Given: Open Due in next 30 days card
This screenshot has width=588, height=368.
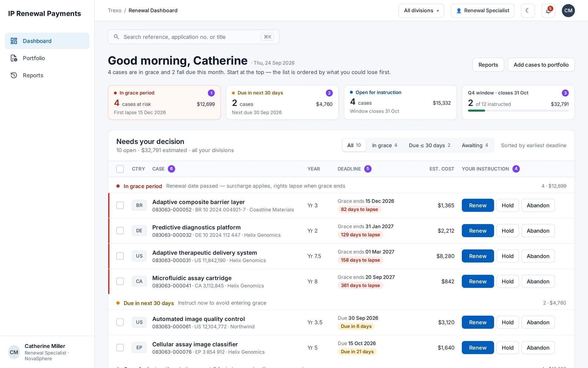Looking at the screenshot, I should coord(282,102).
